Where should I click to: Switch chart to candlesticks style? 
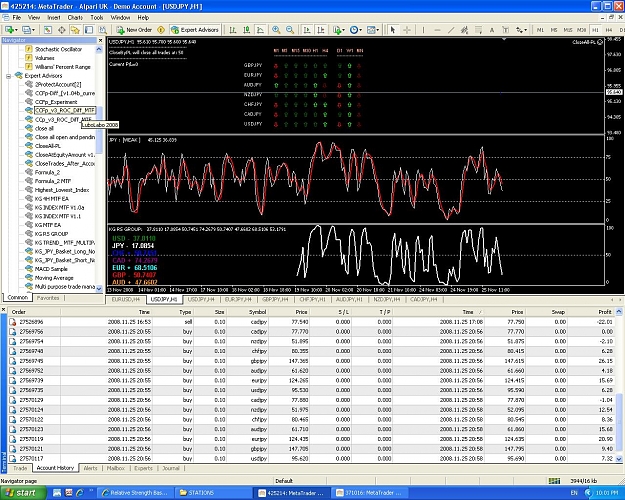coord(247,30)
